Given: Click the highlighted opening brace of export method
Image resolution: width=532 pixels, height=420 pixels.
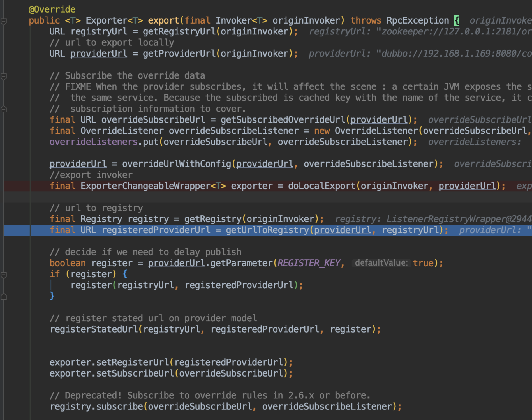Looking at the screenshot, I should point(457,20).
